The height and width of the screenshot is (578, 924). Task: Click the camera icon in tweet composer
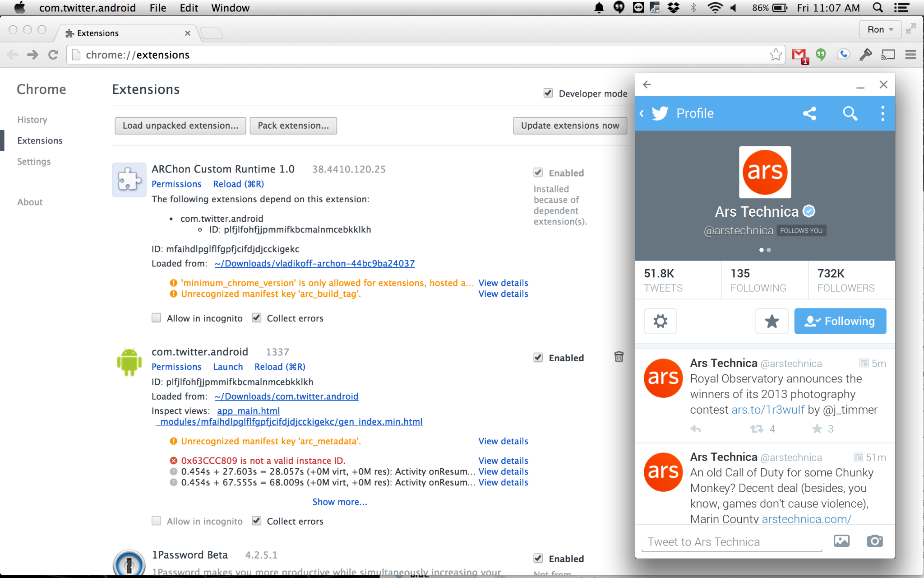pos(874,541)
